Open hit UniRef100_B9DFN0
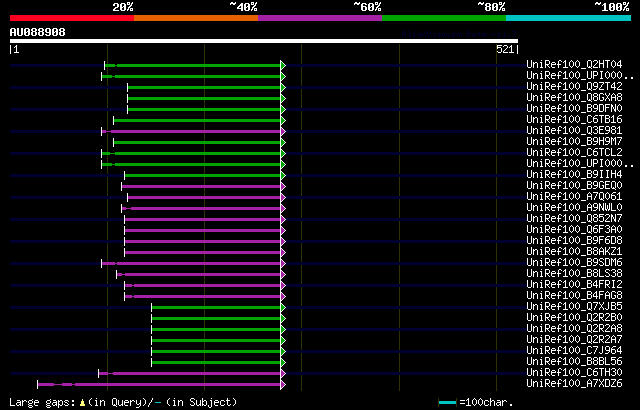The image size is (640, 410). [x=574, y=109]
